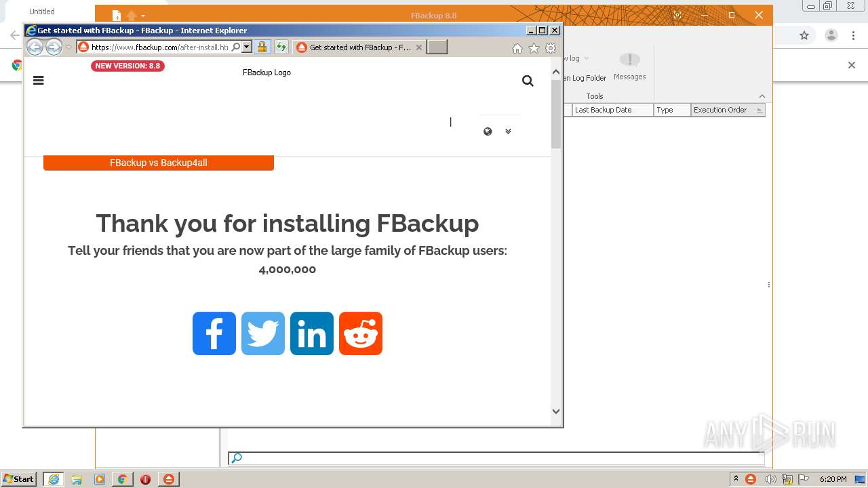Click the FBackup icon on the taskbar

[x=168, y=479]
